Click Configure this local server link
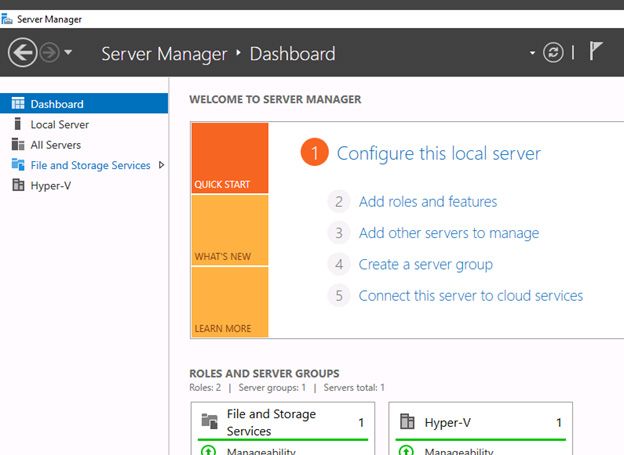Image resolution: width=624 pixels, height=455 pixels. click(x=438, y=153)
